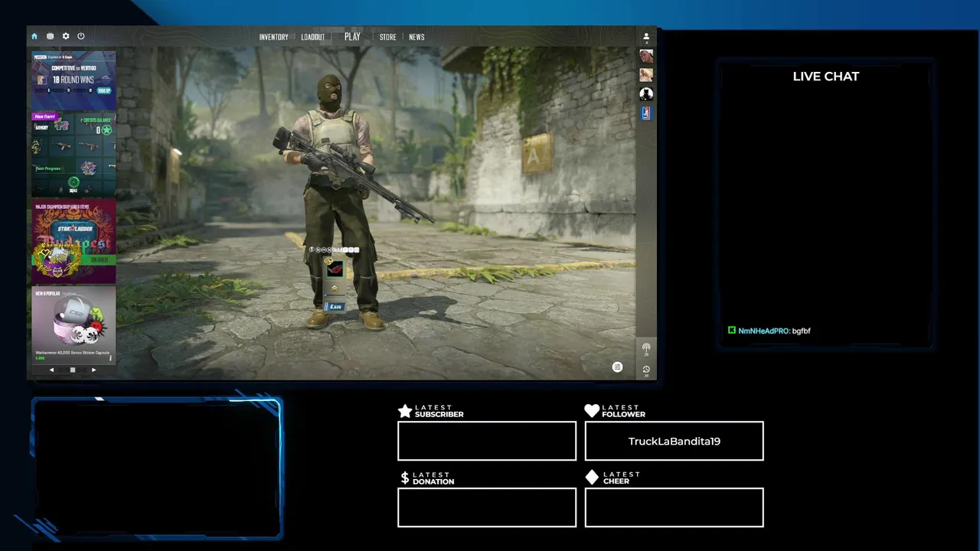Click the power quit icon
The height and width of the screenshot is (551, 980).
[x=81, y=36]
